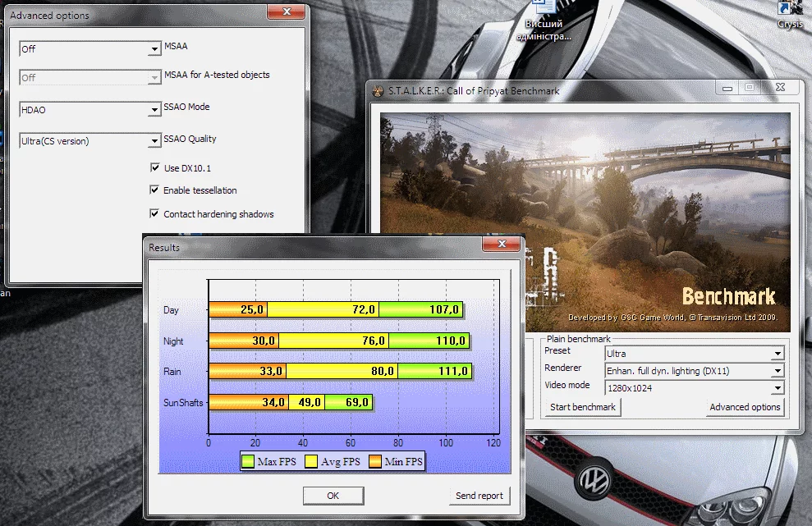The image size is (812, 526).
Task: Uncheck Contact hardening shadows
Action: click(154, 213)
